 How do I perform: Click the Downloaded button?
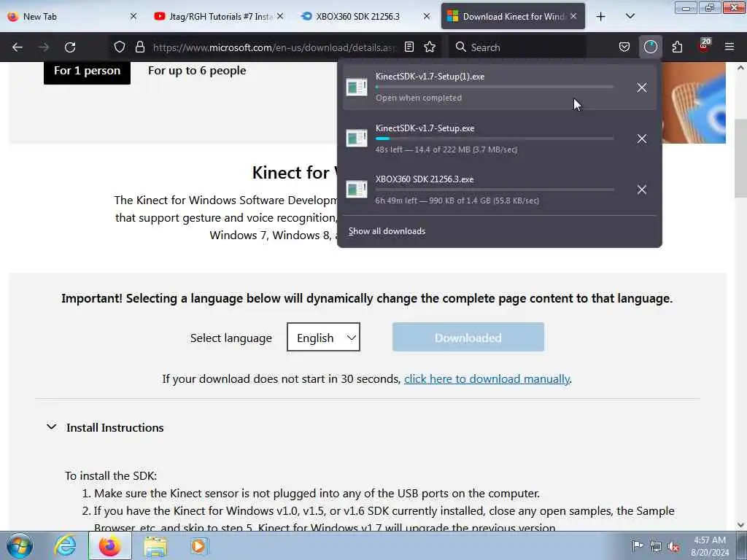(x=468, y=337)
